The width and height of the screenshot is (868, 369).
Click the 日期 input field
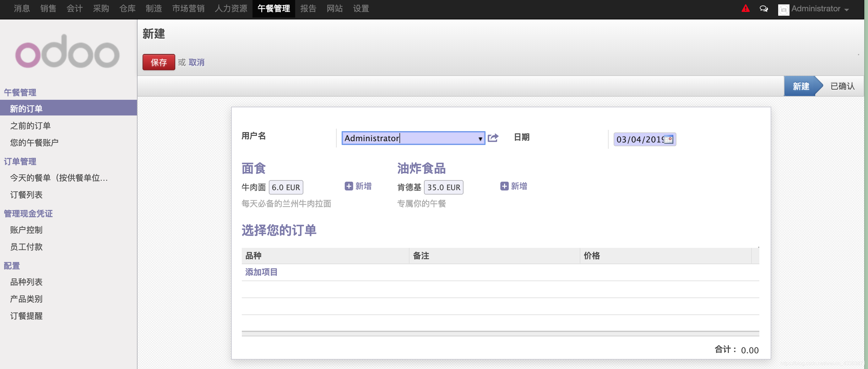coord(638,139)
